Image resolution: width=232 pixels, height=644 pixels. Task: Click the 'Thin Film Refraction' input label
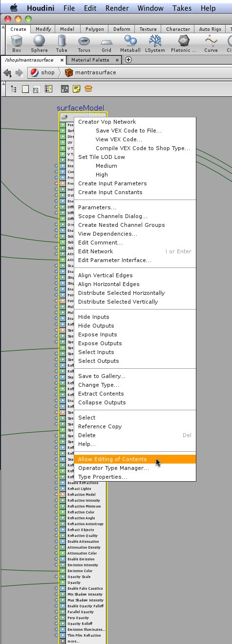pyautogui.click(x=84, y=635)
